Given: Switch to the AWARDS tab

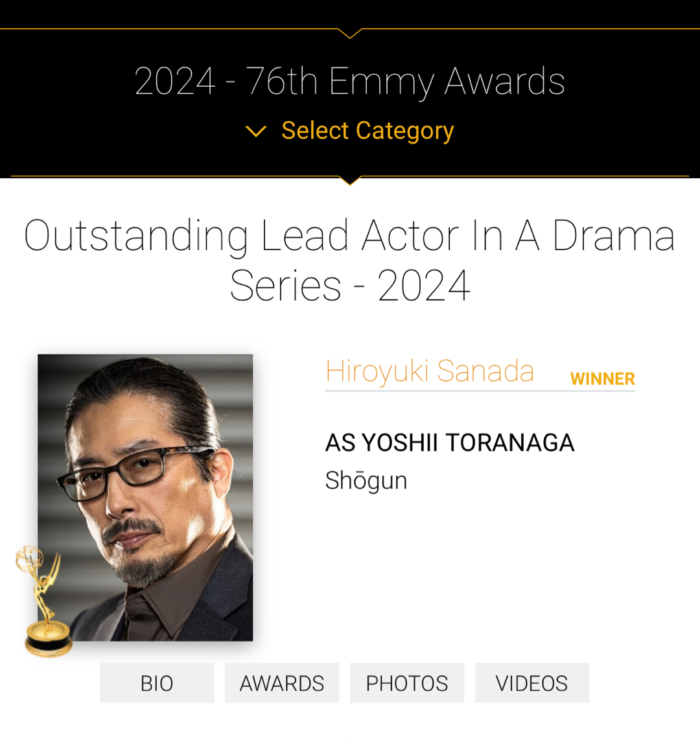Looking at the screenshot, I should click(x=282, y=683).
